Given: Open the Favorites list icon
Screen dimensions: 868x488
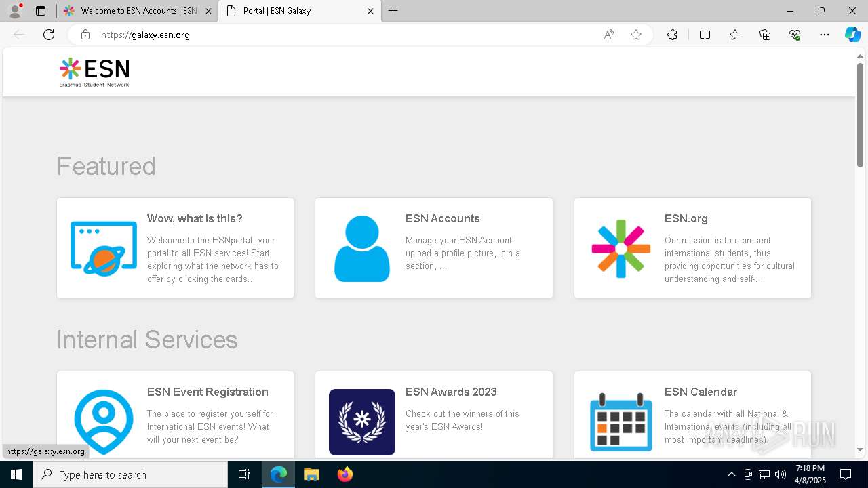Looking at the screenshot, I should (735, 35).
